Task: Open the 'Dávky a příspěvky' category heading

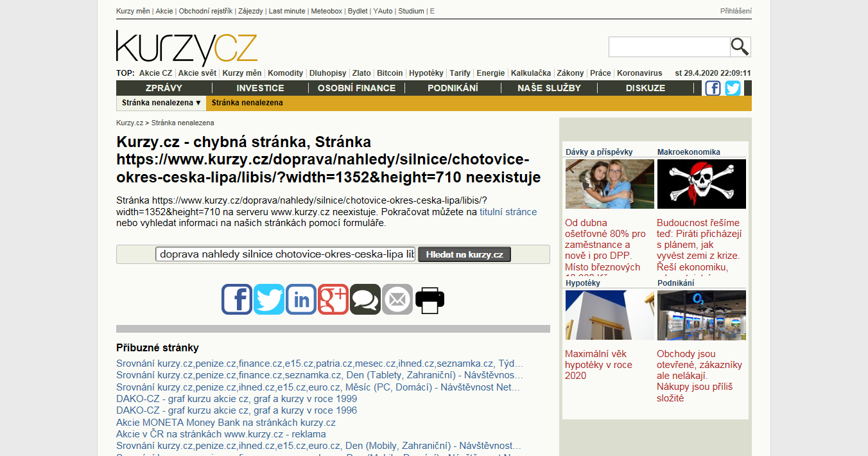Action: (x=599, y=152)
